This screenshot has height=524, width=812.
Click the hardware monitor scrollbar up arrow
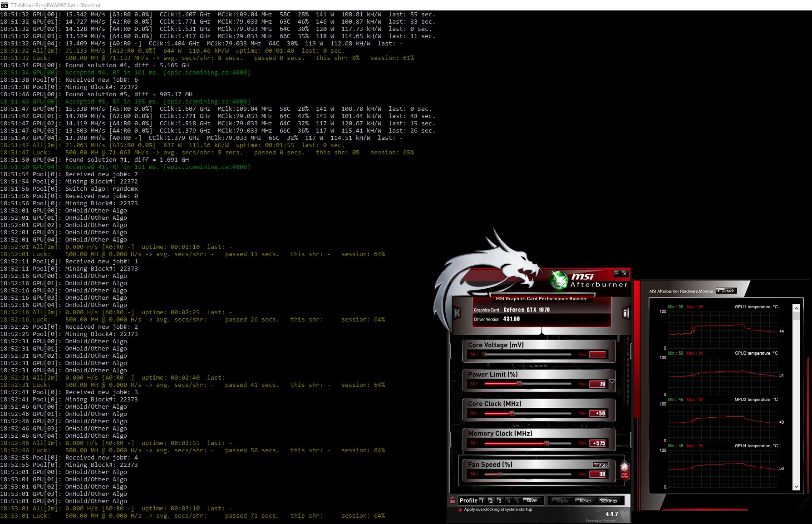point(796,308)
